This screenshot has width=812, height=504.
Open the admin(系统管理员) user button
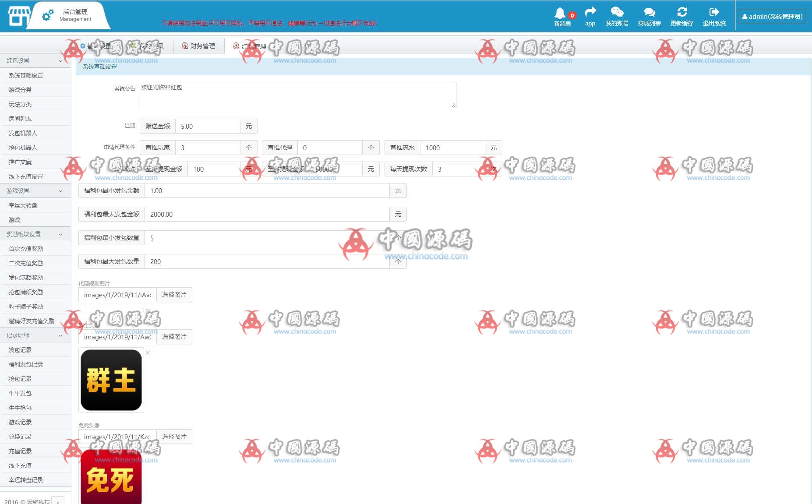pos(772,16)
